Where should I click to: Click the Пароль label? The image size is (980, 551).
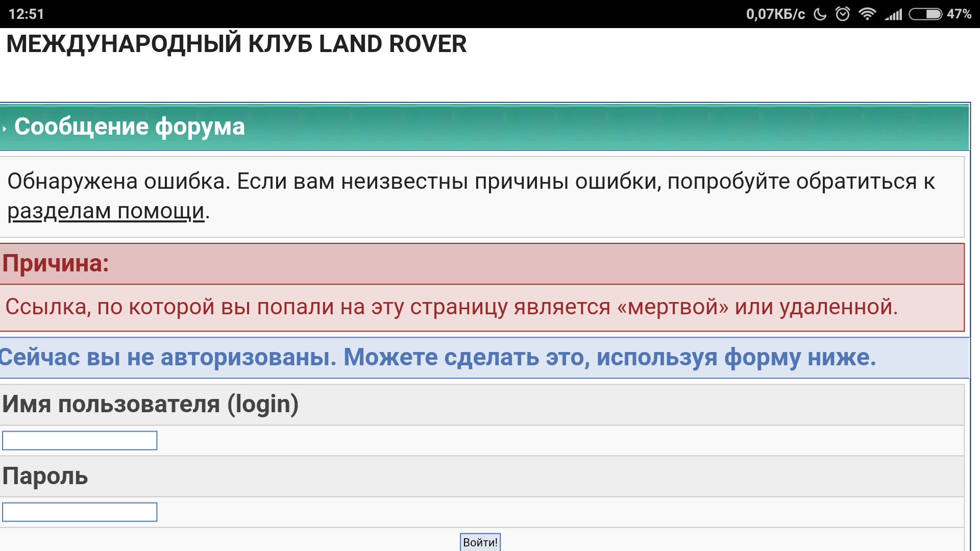point(45,476)
